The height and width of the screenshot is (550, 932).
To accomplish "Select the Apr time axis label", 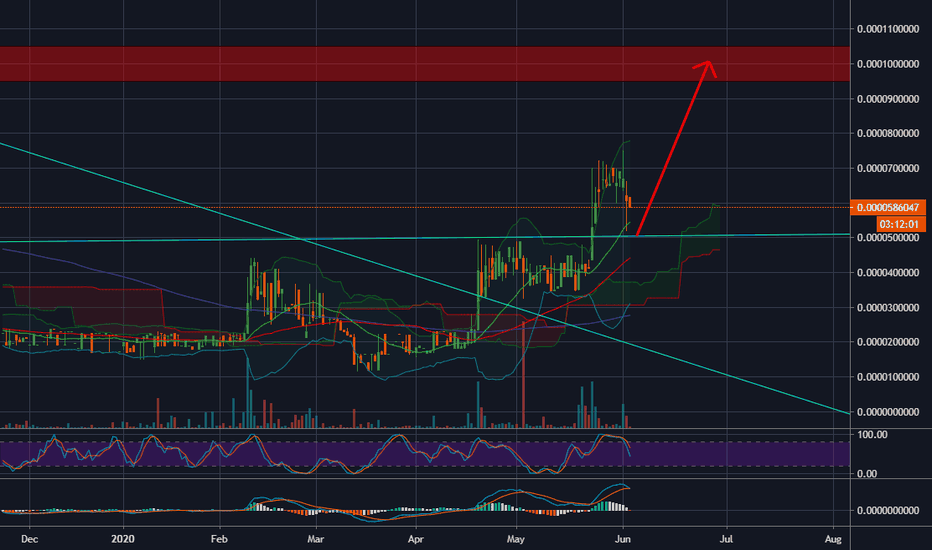I will click(415, 539).
